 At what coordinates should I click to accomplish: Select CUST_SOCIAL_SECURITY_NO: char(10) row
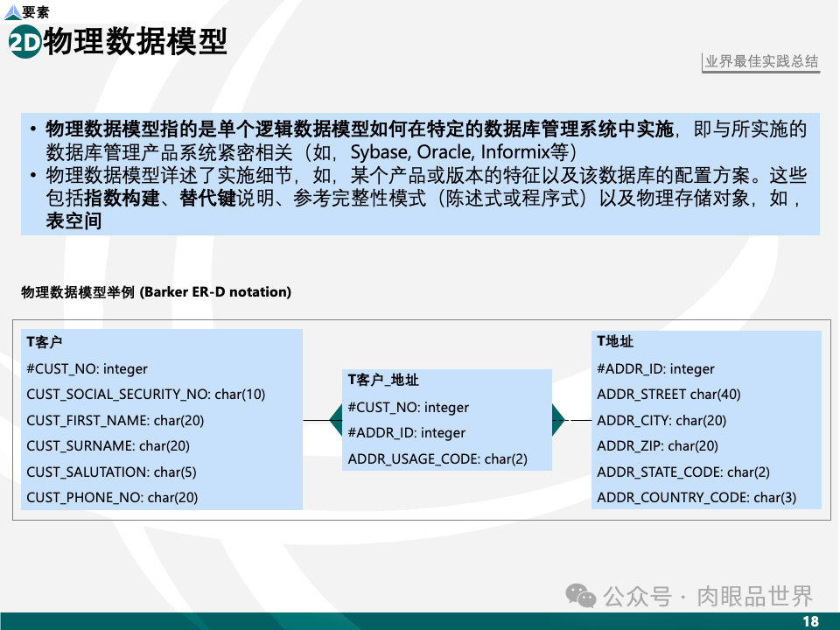tap(146, 395)
